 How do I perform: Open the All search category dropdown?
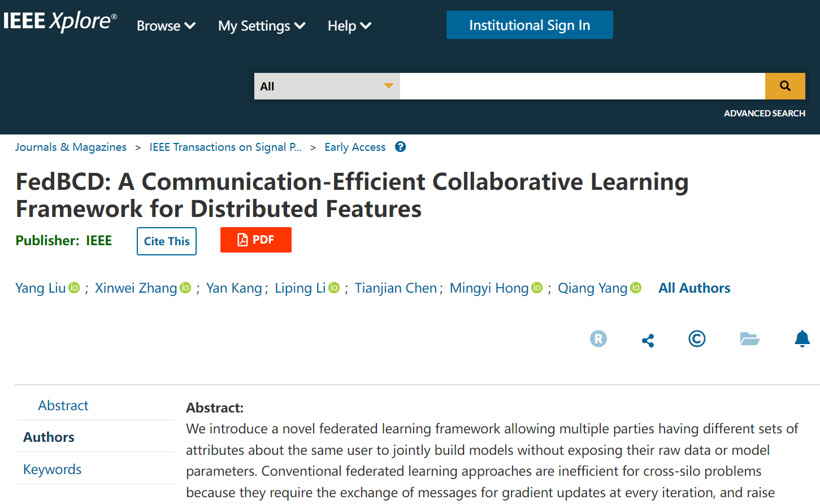tap(327, 86)
